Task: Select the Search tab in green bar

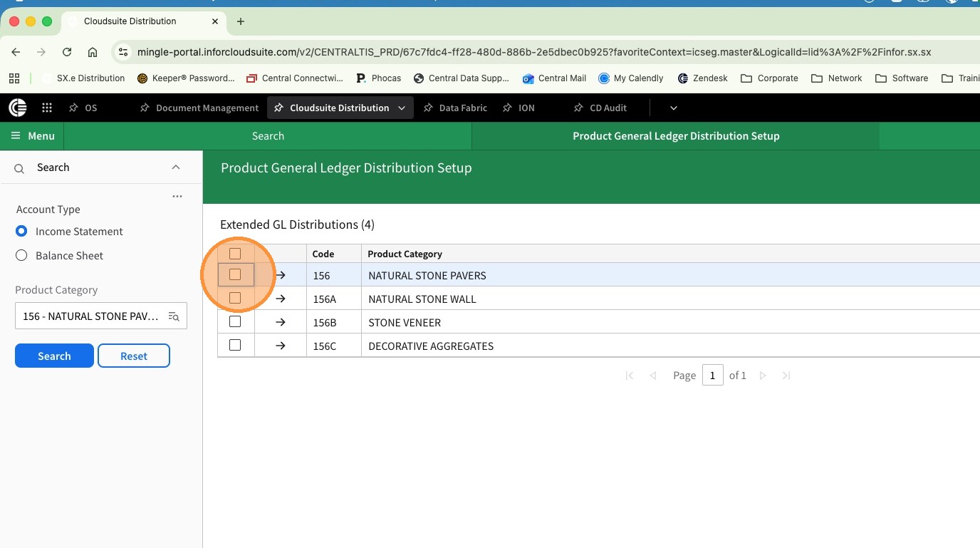Action: [x=268, y=136]
